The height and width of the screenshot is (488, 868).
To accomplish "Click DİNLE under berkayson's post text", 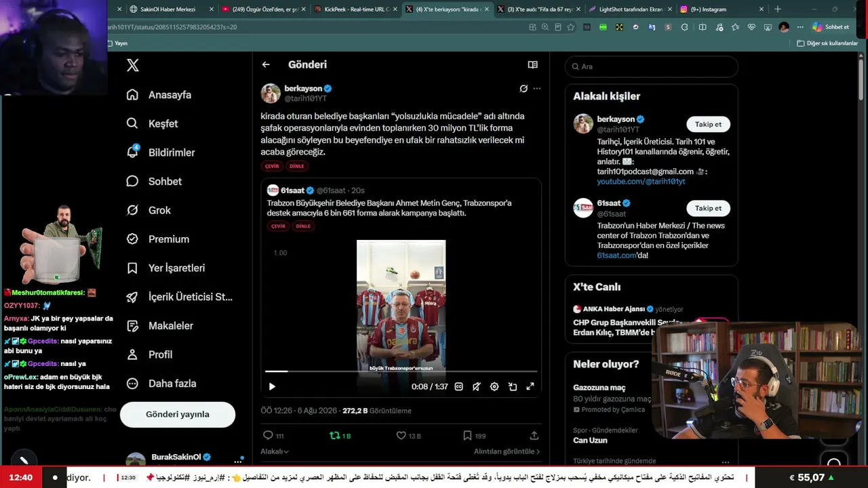I will 297,166.
